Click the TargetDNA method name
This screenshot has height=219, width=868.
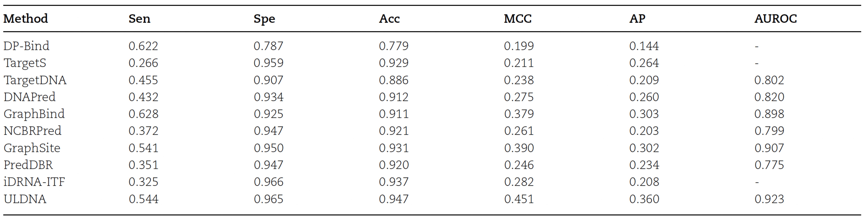35,80
